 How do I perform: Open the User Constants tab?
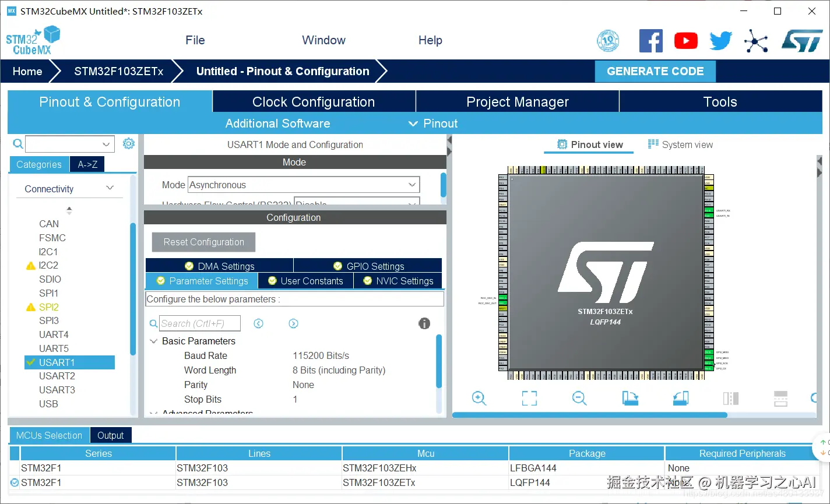point(305,281)
